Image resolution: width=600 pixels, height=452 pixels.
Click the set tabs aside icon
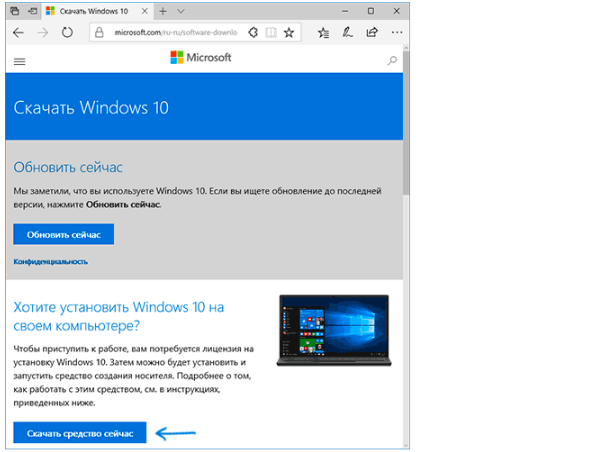click(x=33, y=11)
